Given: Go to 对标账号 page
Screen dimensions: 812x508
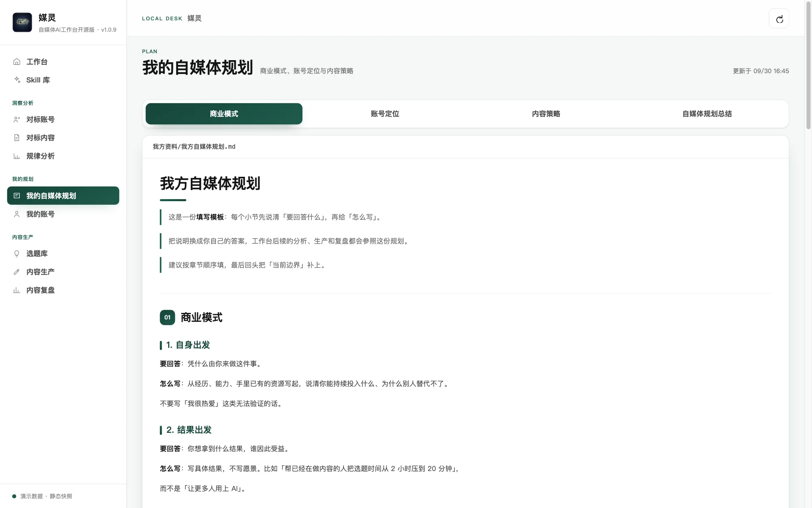Looking at the screenshot, I should [63, 119].
